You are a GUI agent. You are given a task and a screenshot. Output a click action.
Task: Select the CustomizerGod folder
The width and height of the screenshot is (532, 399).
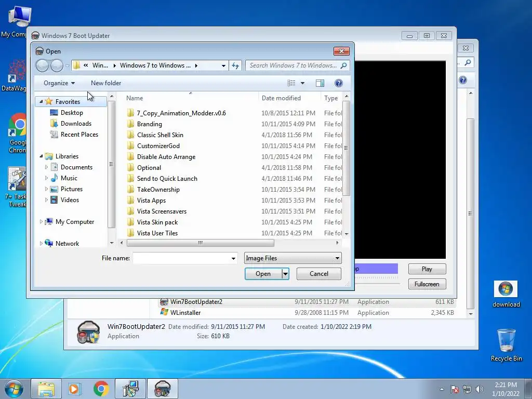click(158, 145)
